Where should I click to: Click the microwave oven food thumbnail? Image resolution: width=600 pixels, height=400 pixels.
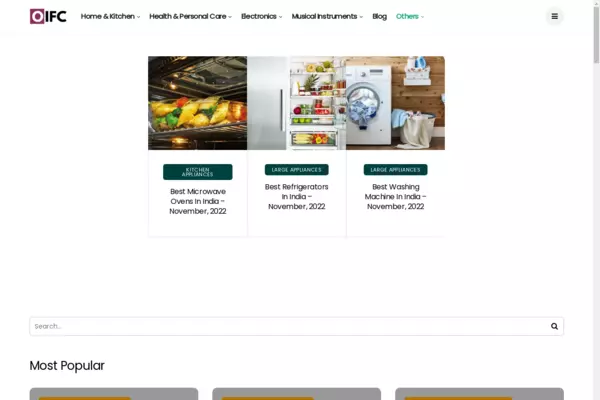pyautogui.click(x=197, y=103)
